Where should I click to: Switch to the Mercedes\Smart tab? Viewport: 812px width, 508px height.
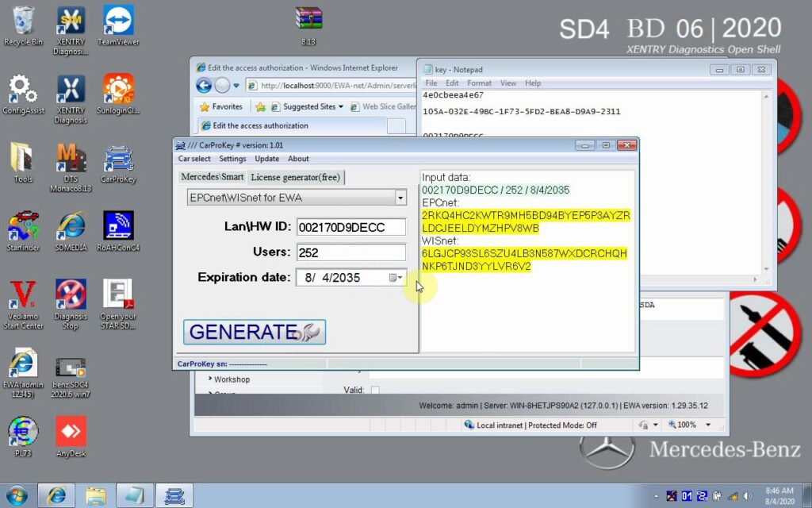coord(212,176)
